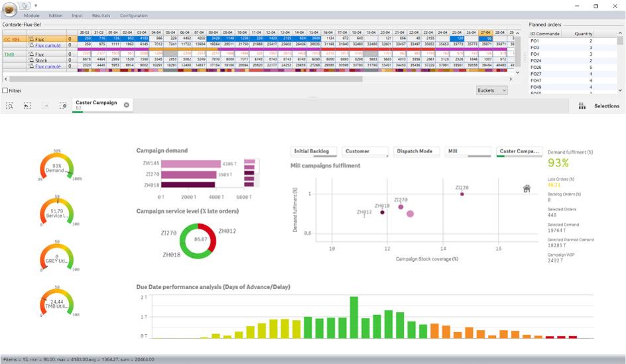Open the Résultats menu
Screen dimensions: 626x364
[x=101, y=15]
